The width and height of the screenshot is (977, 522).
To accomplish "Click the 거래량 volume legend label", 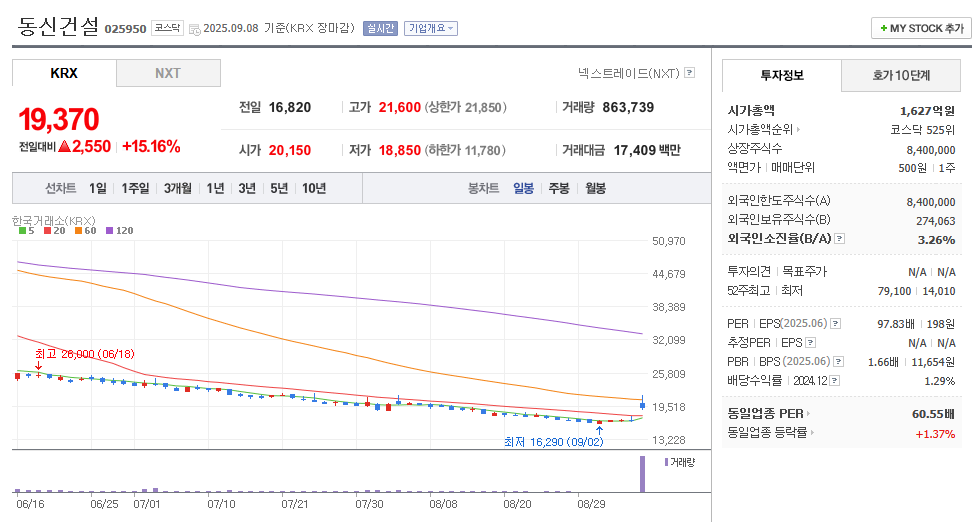I will [679, 462].
